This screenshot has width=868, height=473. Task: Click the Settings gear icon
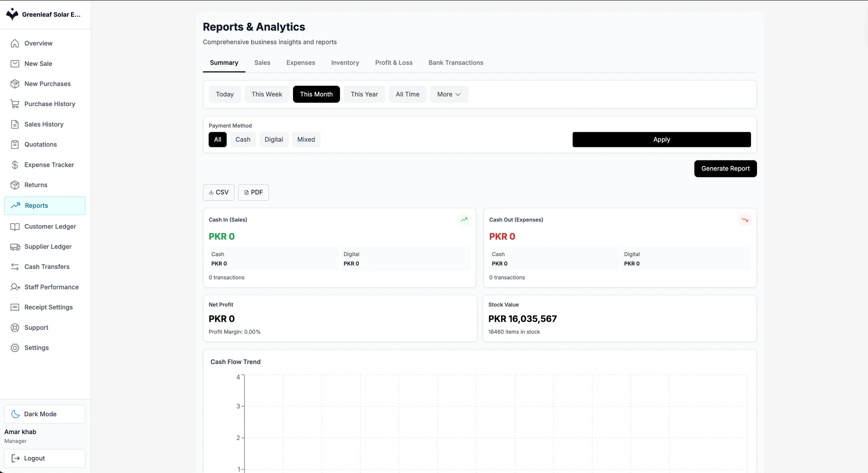tap(15, 348)
